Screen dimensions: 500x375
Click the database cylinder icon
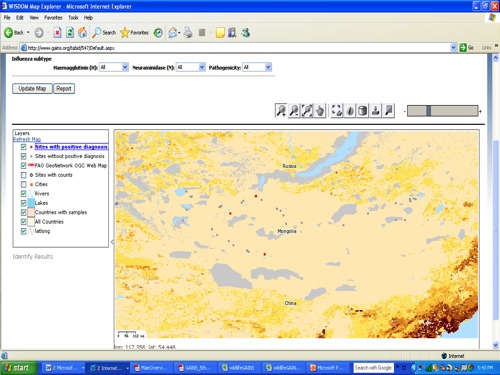tap(363, 111)
